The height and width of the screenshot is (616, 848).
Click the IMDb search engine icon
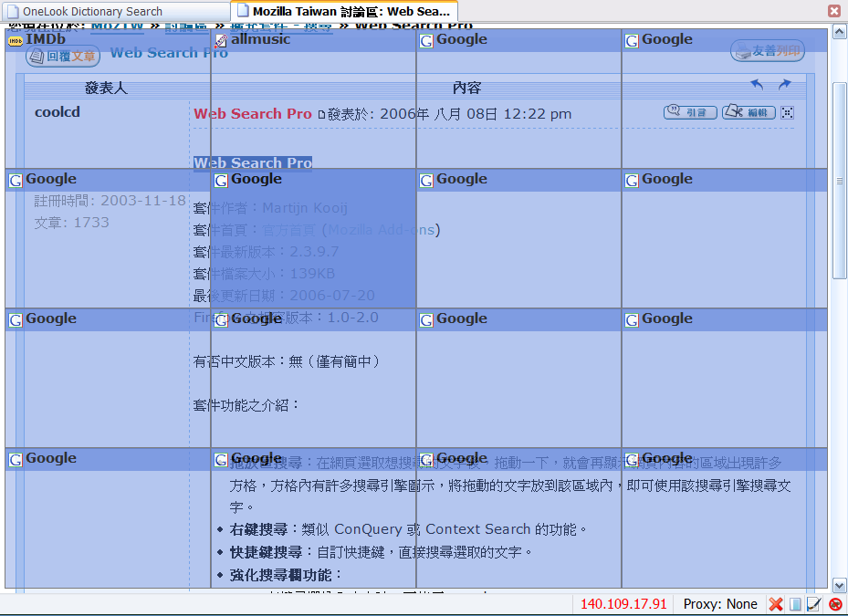pos(16,41)
